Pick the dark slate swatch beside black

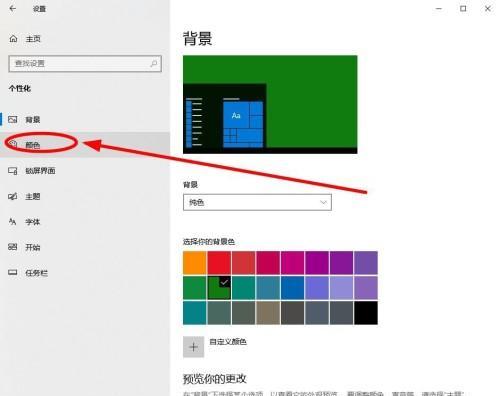click(341, 313)
